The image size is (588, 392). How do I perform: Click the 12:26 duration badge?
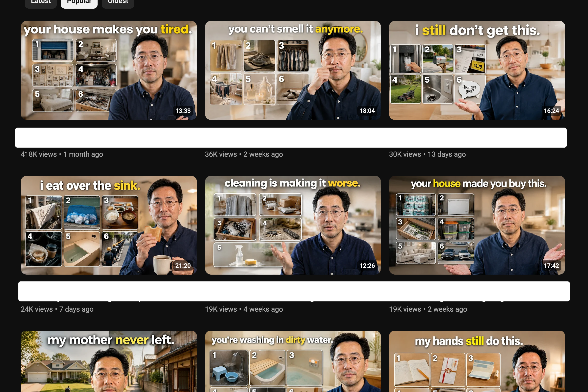(x=367, y=266)
